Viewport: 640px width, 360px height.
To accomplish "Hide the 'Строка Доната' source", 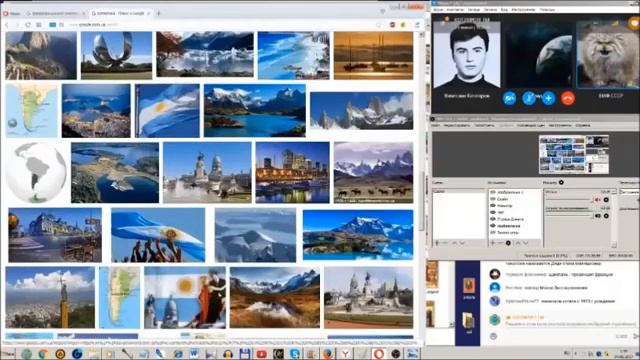I will (x=493, y=219).
